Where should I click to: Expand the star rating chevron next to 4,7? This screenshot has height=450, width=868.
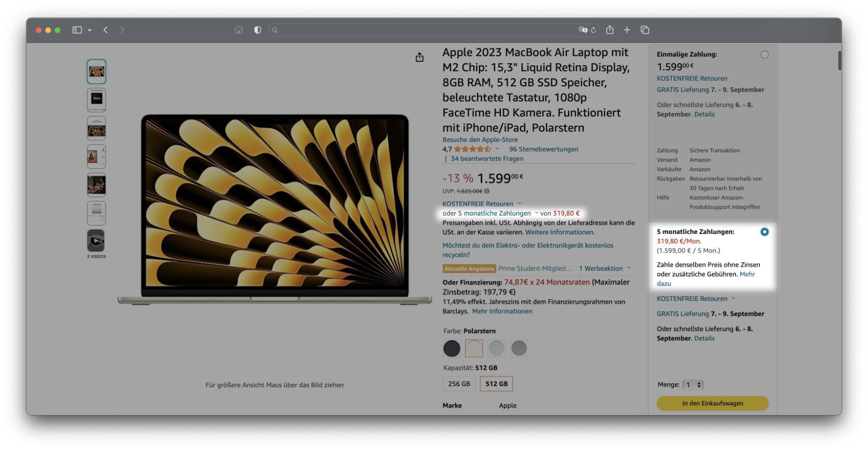coord(497,149)
